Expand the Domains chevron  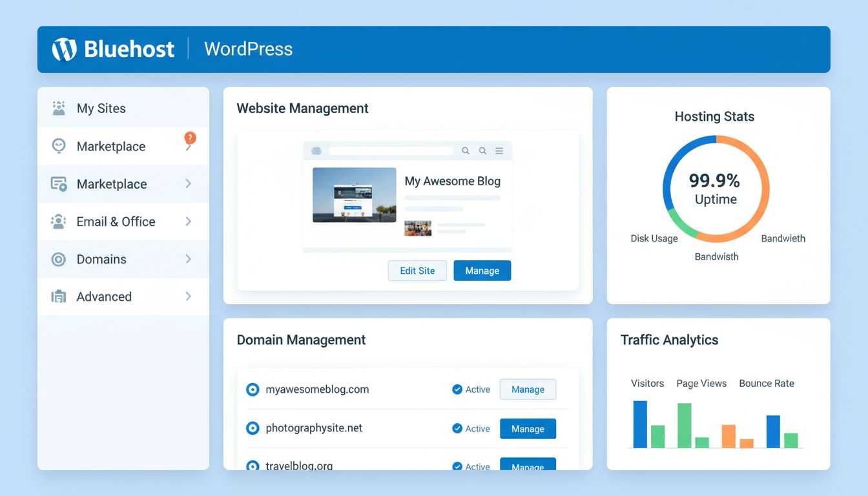[x=189, y=259]
